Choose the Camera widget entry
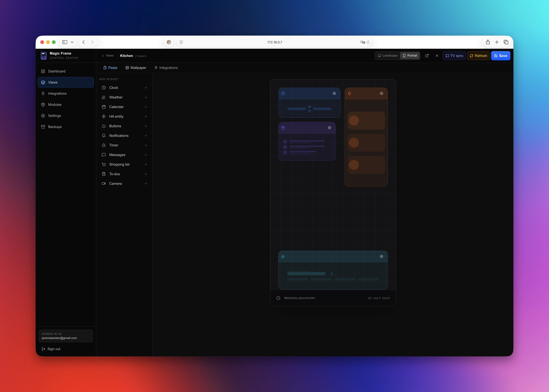The width and height of the screenshot is (549, 392). pos(124,184)
